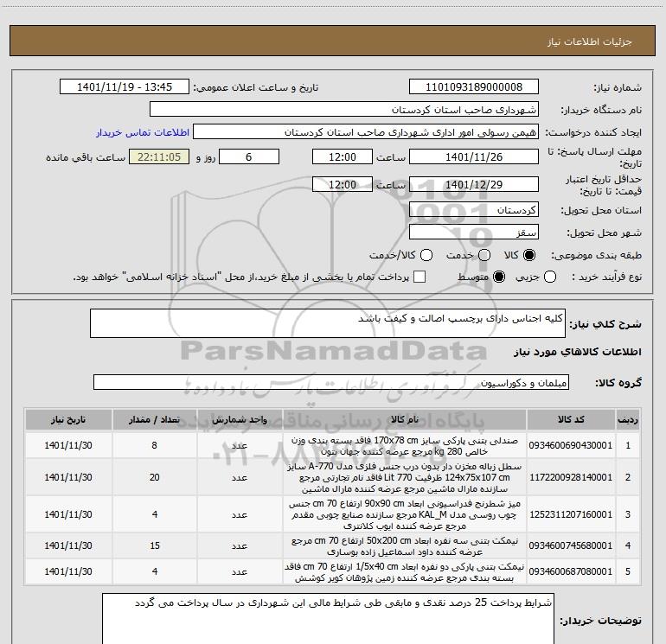Click the unit عدد in row 2
Viewport: 666px width, 644px height.
(x=240, y=477)
